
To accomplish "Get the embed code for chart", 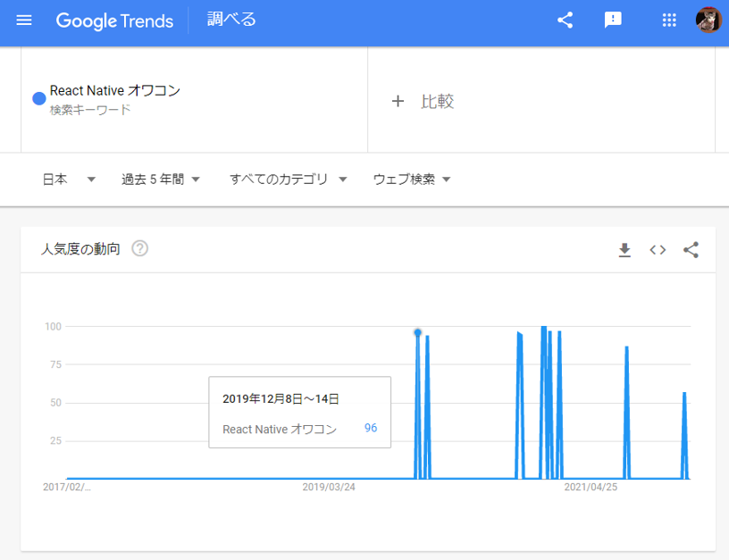I will (x=658, y=250).
